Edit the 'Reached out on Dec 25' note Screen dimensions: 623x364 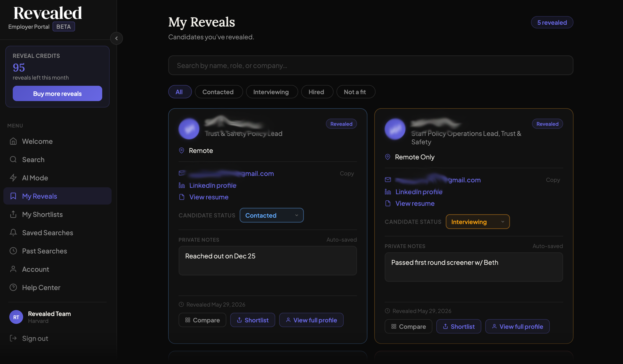pos(267,260)
